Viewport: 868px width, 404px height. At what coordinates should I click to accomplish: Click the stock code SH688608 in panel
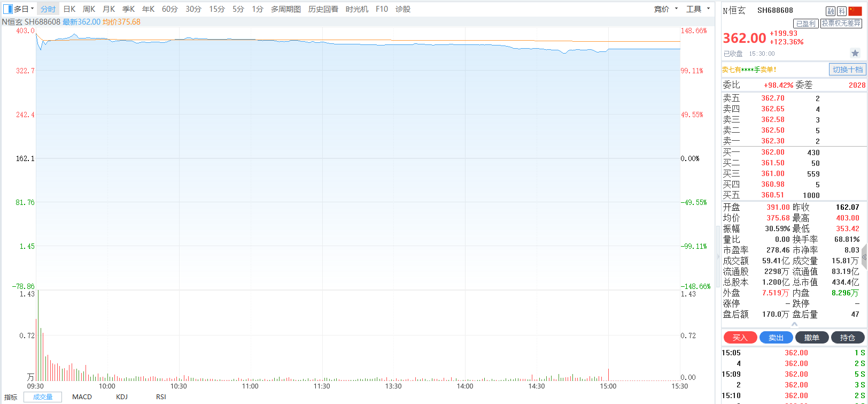775,11
